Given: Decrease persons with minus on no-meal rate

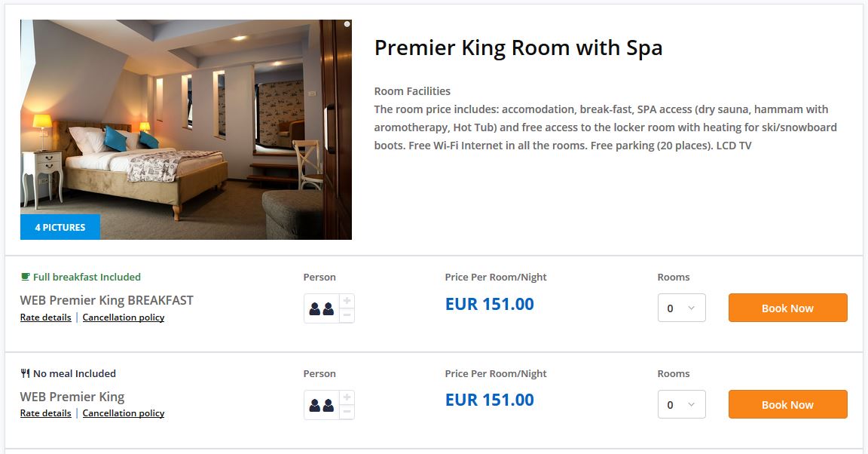Looking at the screenshot, I should point(347,412).
